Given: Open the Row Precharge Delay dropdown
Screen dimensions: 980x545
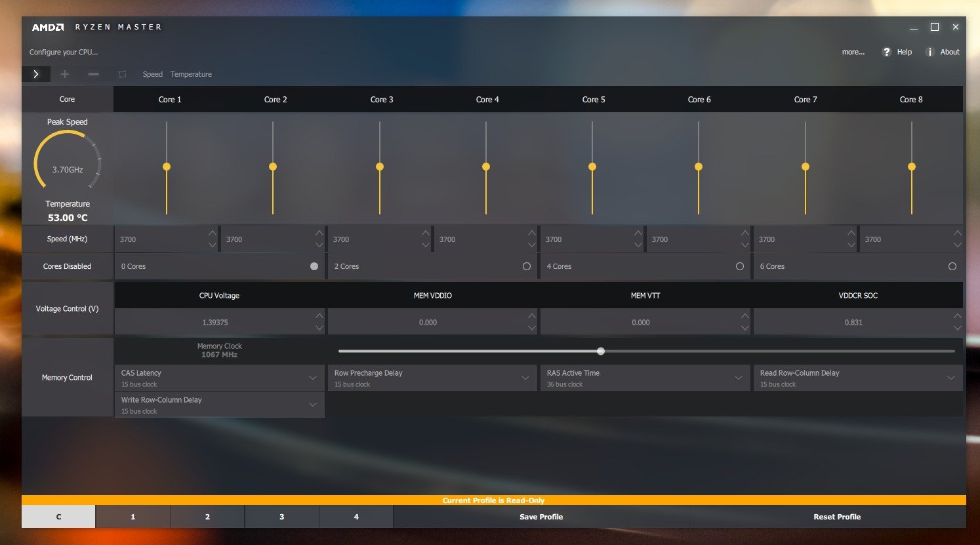Looking at the screenshot, I should [x=432, y=378].
